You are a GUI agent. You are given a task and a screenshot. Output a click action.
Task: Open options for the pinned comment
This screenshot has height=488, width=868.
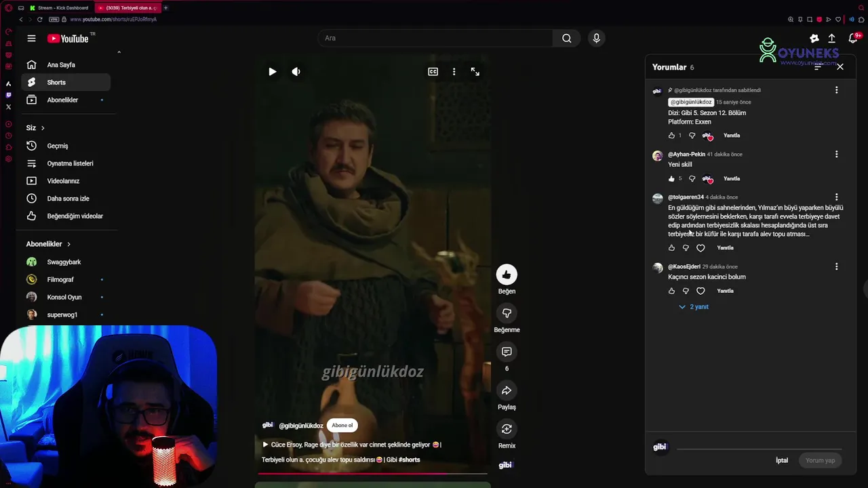[836, 90]
